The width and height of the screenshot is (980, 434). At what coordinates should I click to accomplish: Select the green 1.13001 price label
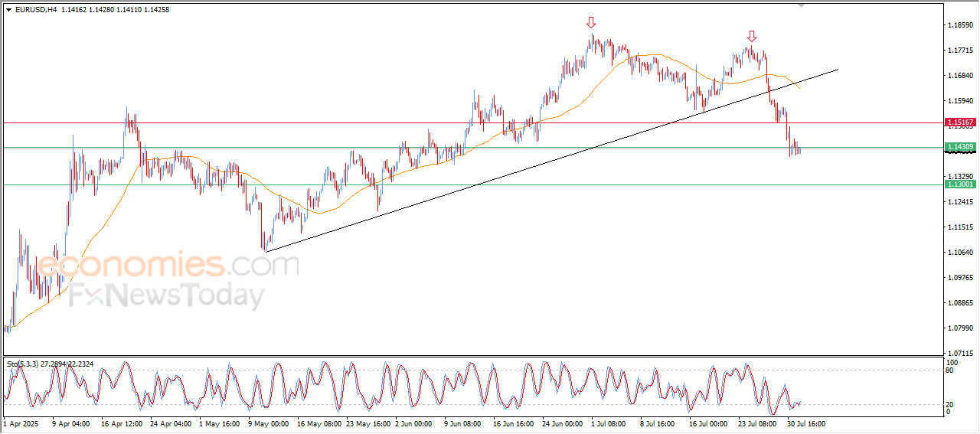pyautogui.click(x=960, y=184)
